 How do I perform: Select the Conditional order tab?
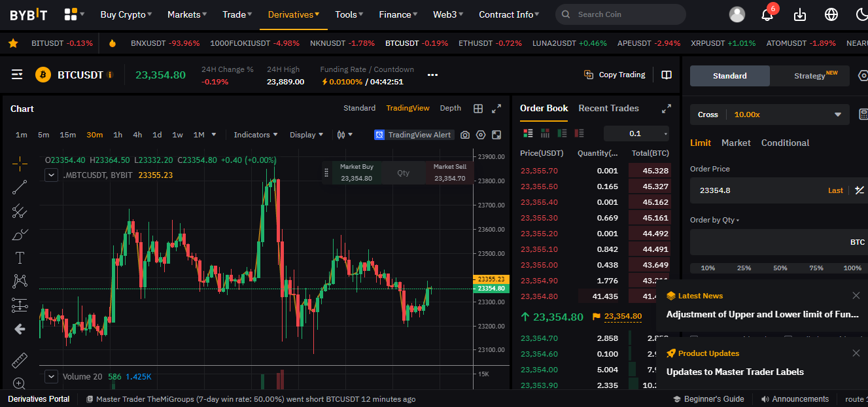(785, 143)
